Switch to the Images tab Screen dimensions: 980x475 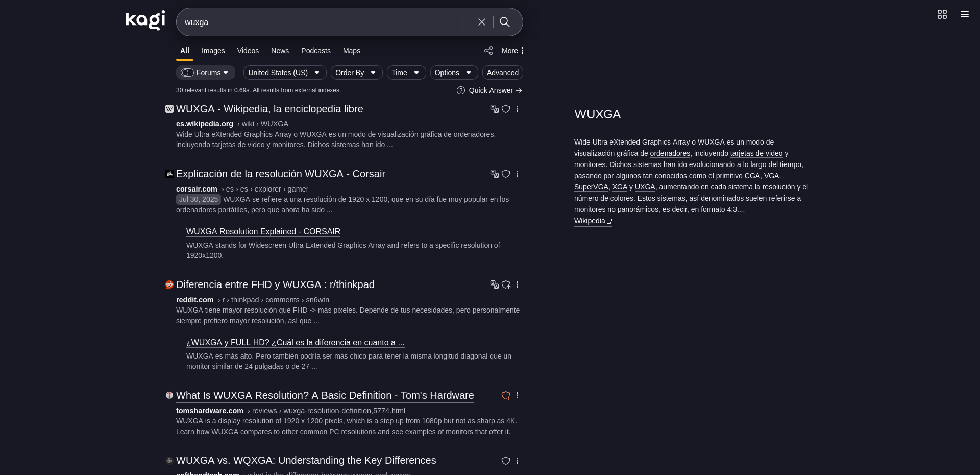pyautogui.click(x=213, y=51)
